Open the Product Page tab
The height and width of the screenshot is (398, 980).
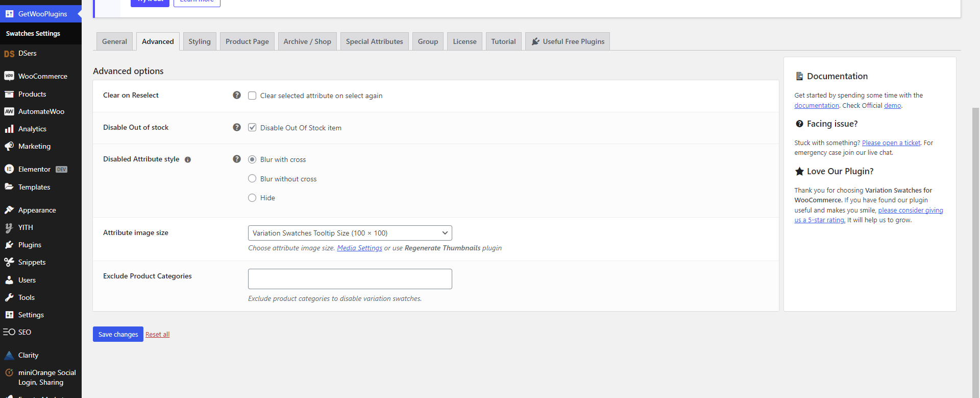pyautogui.click(x=247, y=41)
